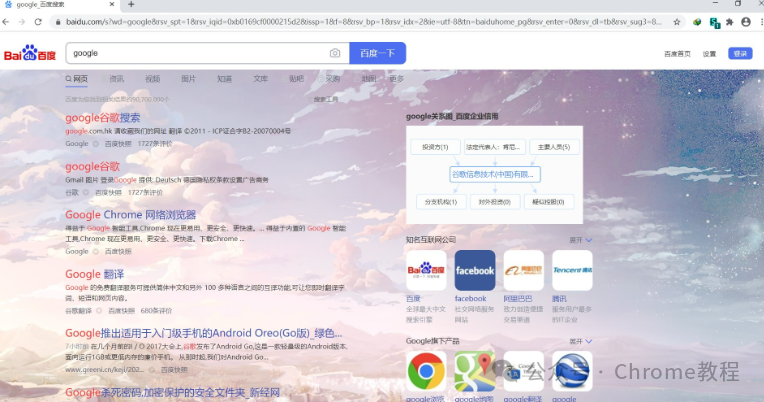
Task: Click the colorful extension icon beside star
Action: 697,22
